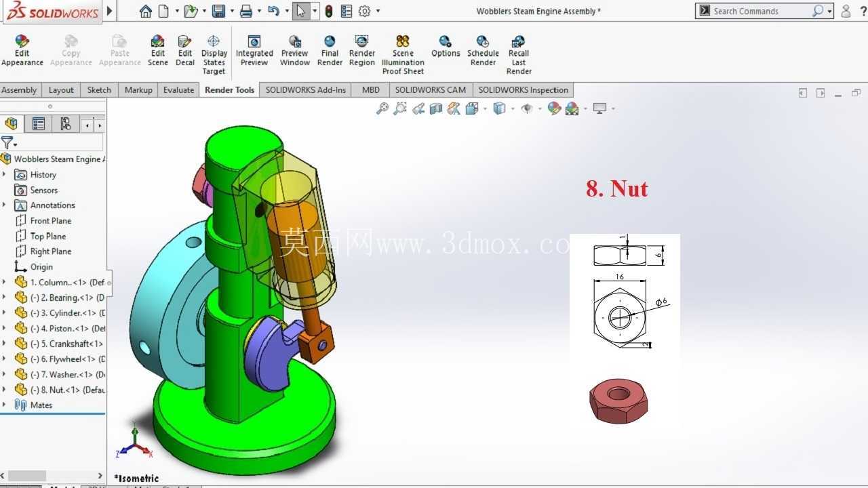Open the SOLIDWORKS CAM tab
The height and width of the screenshot is (488, 868).
(x=431, y=90)
